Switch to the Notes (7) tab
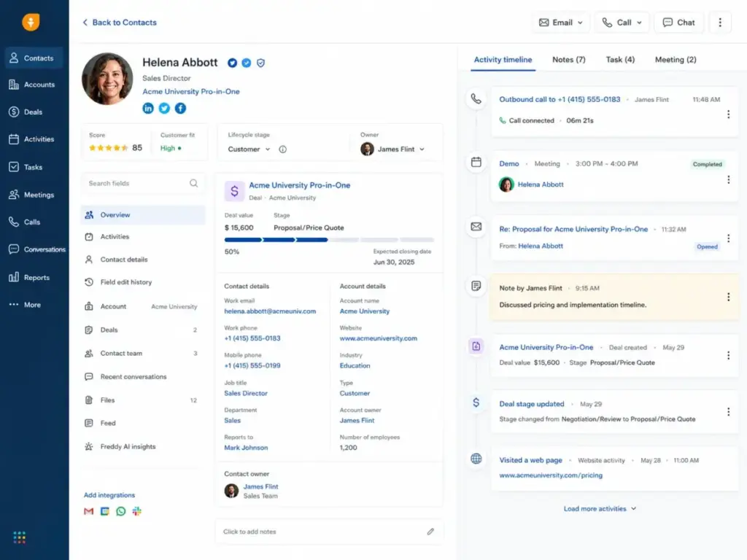 point(569,60)
